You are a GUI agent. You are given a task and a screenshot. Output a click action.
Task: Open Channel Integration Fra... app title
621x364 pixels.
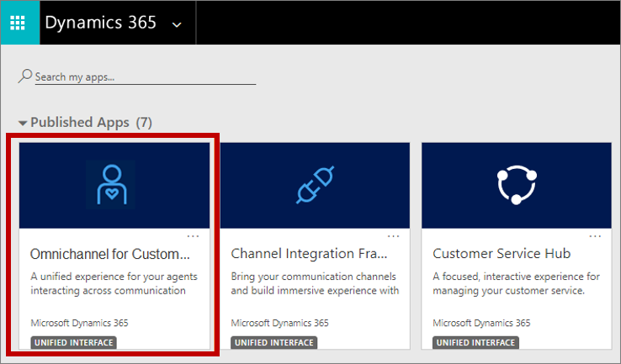coord(309,254)
